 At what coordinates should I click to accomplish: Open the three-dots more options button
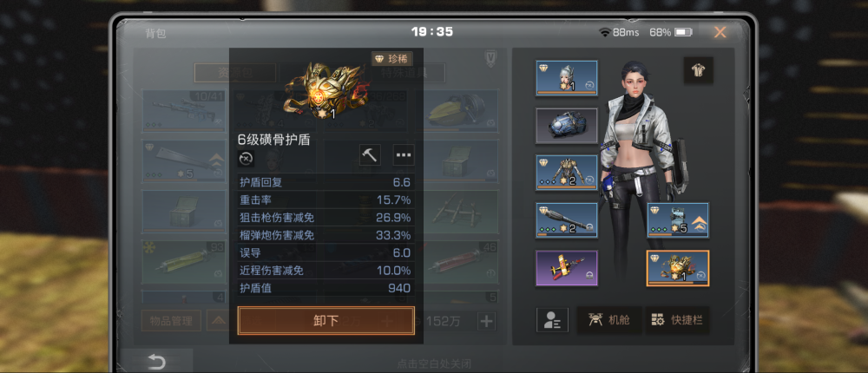coord(404,155)
